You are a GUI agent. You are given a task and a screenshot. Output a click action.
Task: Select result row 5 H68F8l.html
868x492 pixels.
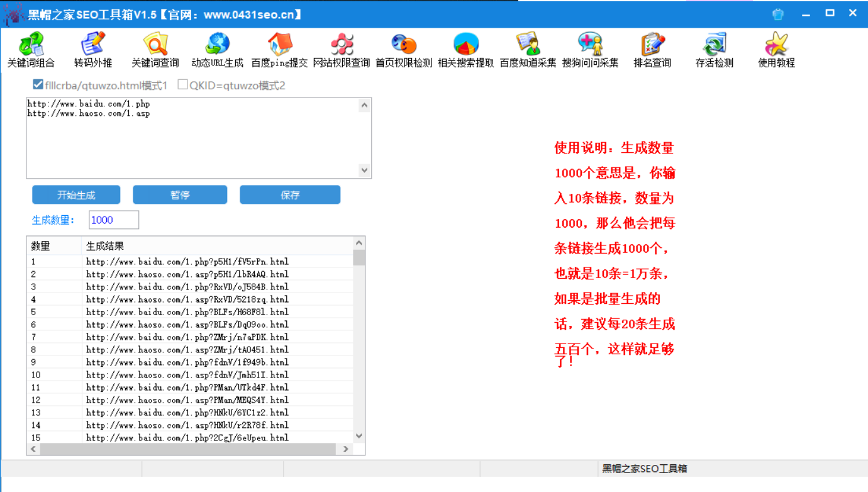tap(190, 312)
